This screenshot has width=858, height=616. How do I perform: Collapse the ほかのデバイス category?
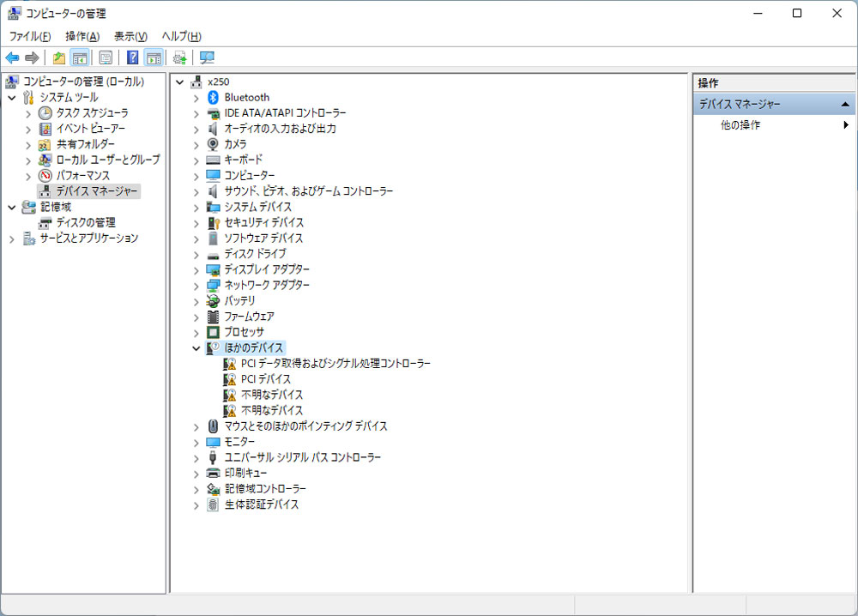click(x=196, y=348)
